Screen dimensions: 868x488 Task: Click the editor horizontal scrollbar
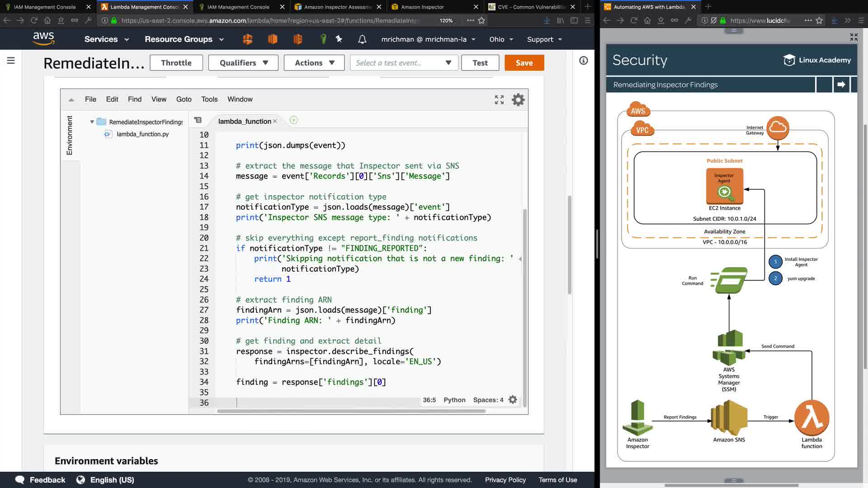[351, 411]
